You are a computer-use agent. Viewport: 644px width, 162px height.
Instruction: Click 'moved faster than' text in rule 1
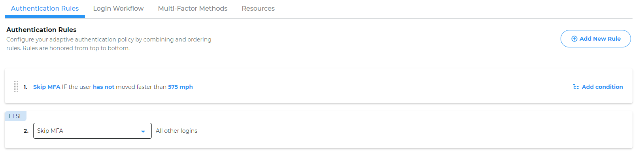141,87
